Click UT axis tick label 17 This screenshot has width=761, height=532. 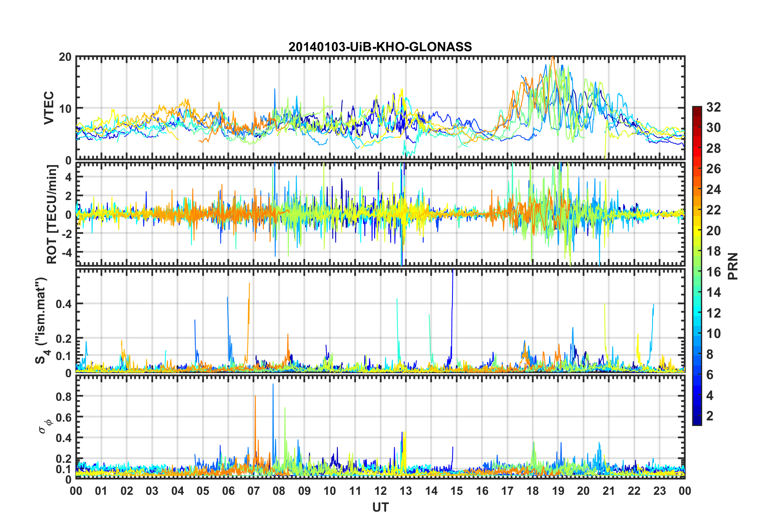click(507, 491)
